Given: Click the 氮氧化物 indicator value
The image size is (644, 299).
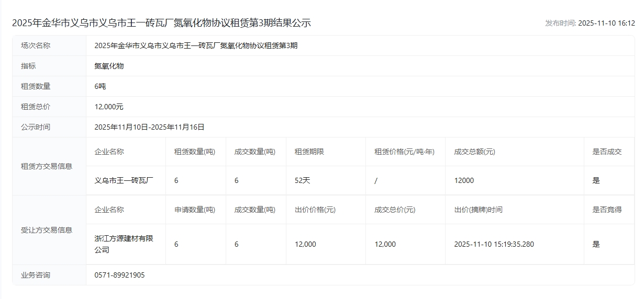Looking at the screenshot, I should coord(109,66).
